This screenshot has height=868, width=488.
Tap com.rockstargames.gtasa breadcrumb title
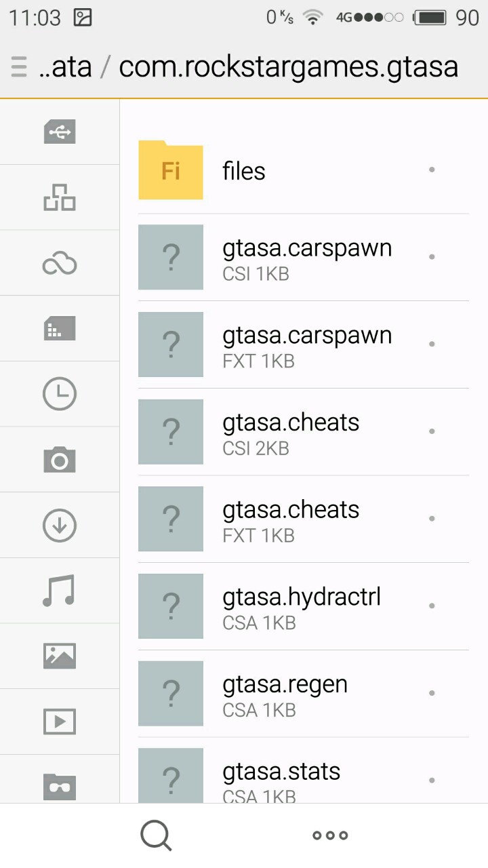289,66
